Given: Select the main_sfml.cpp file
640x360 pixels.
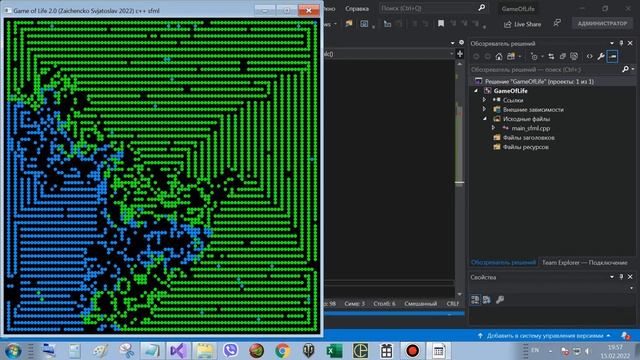Looking at the screenshot, I should click(x=531, y=128).
